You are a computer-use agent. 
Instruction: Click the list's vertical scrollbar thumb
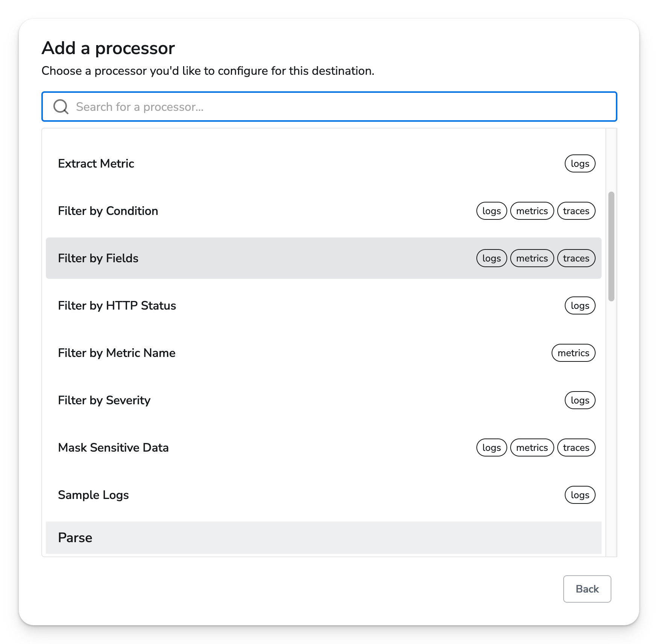tap(611, 246)
